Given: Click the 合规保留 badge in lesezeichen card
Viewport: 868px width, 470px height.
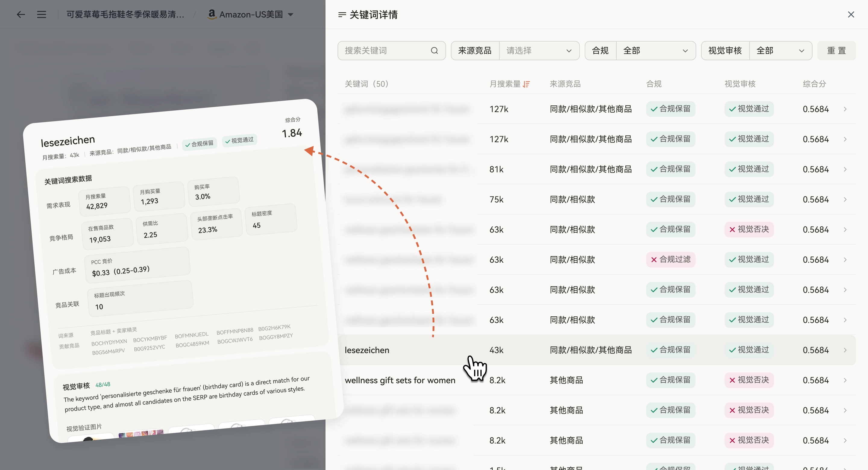Looking at the screenshot, I should point(199,144).
